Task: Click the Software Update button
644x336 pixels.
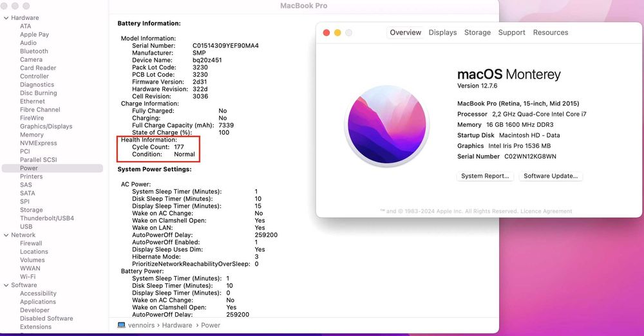Action: click(551, 176)
